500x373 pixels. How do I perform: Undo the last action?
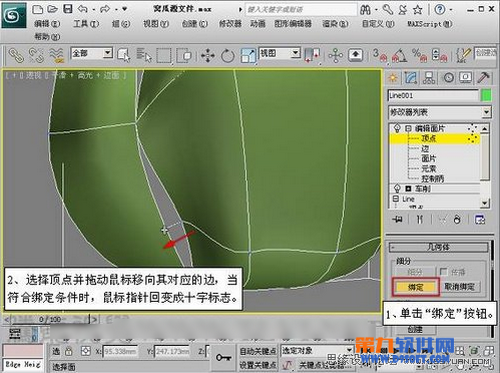click(82, 9)
